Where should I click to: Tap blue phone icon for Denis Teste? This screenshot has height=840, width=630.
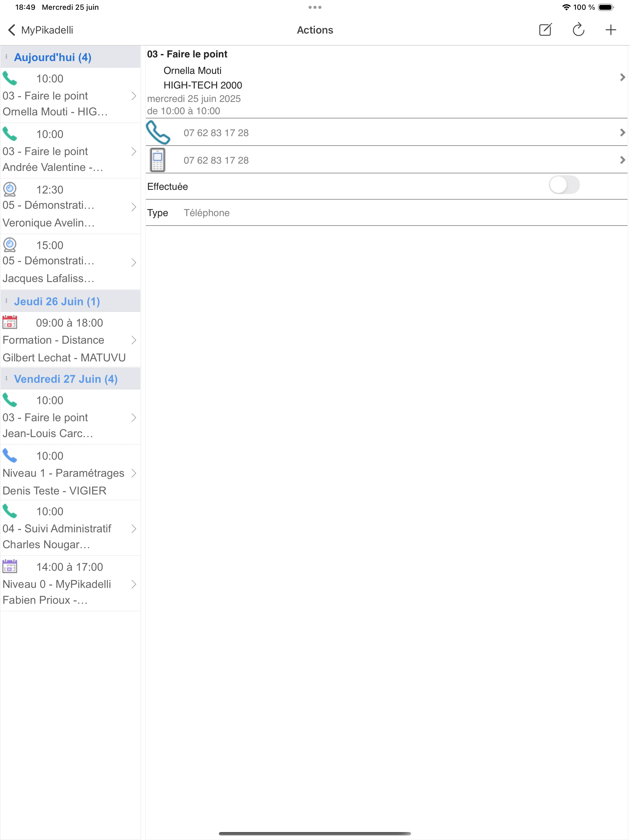[10, 456]
